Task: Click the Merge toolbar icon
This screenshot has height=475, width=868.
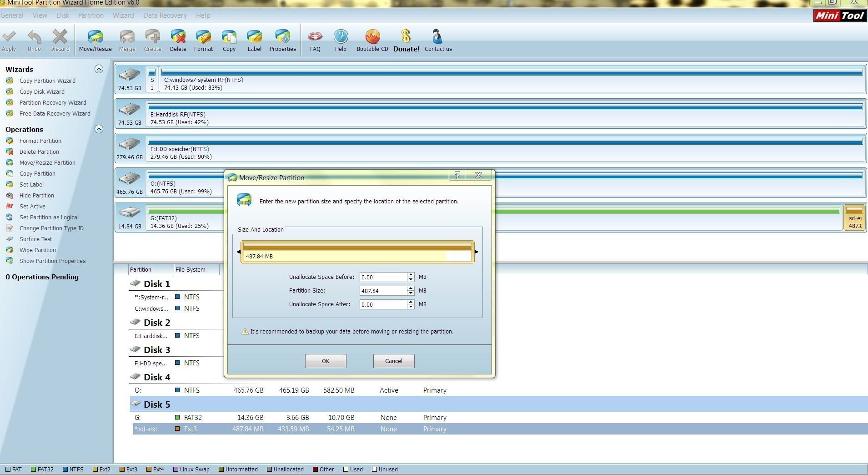Action: click(127, 36)
